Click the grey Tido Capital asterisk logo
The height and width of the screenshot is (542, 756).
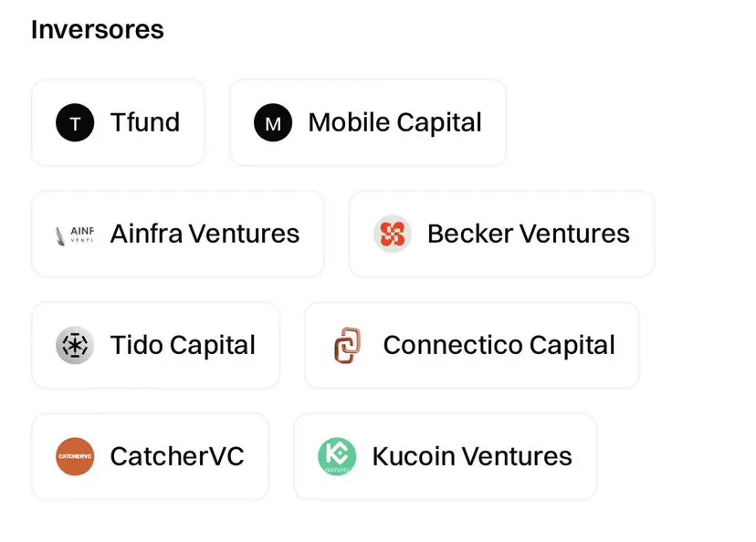[75, 345]
